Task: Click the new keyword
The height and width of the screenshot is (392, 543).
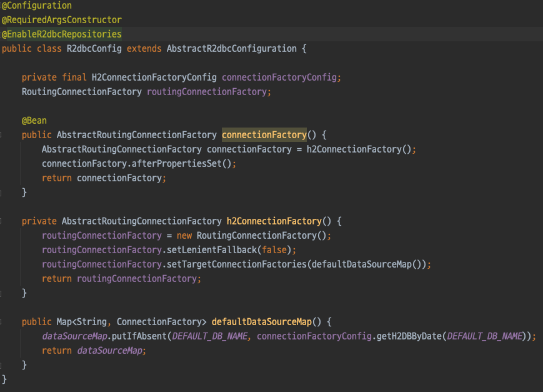Action: click(x=184, y=236)
